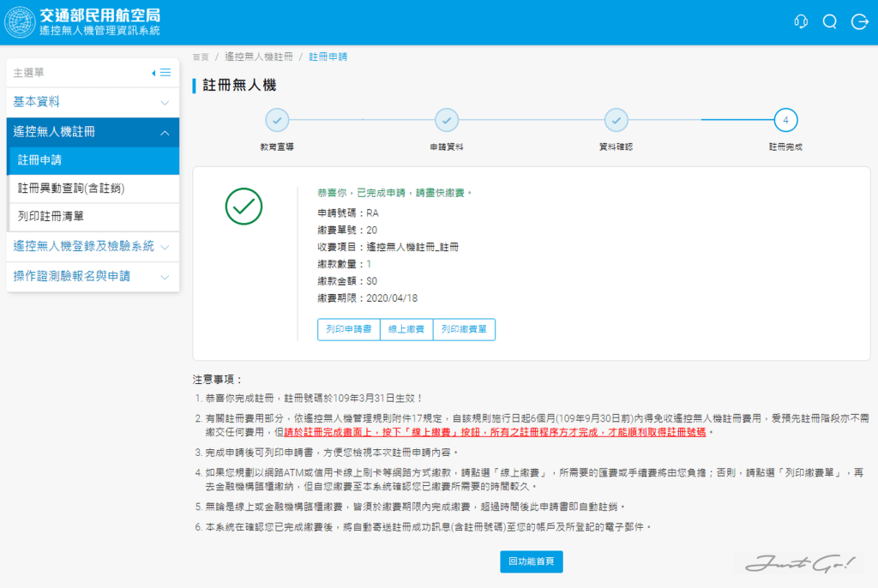Image resolution: width=878 pixels, height=588 pixels.
Task: Click the 教育宣導 step one circle
Action: point(277,120)
